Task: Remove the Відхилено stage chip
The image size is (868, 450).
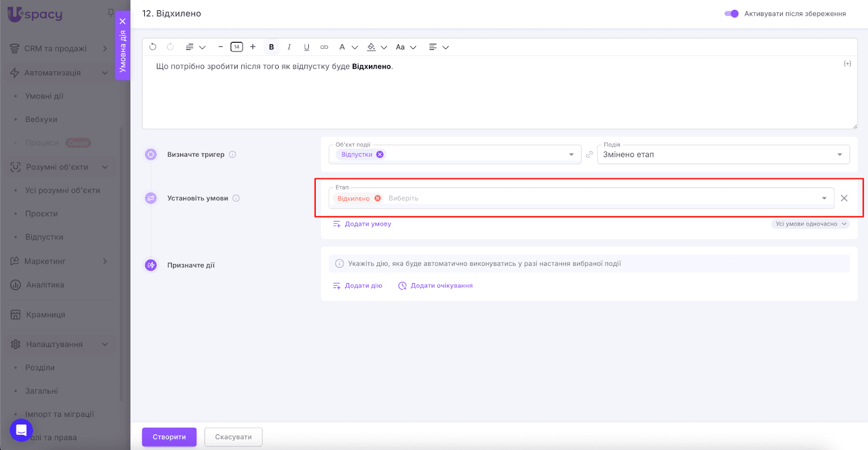Action: click(378, 198)
